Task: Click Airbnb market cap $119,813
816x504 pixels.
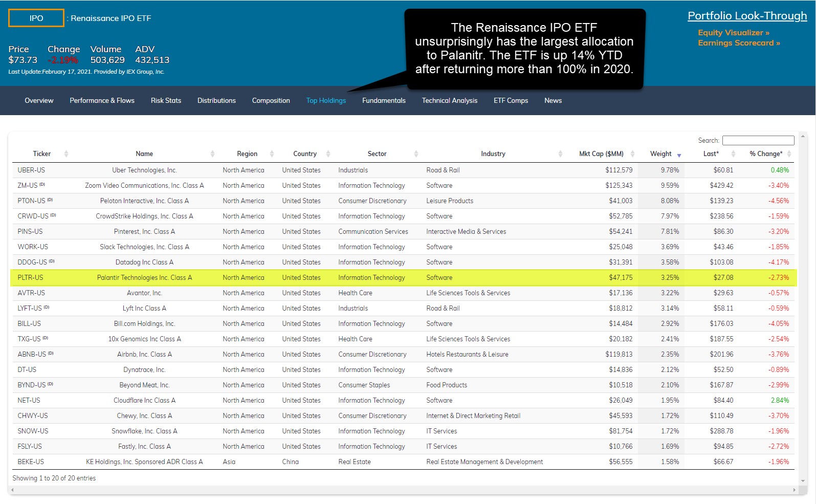Action: (619, 355)
